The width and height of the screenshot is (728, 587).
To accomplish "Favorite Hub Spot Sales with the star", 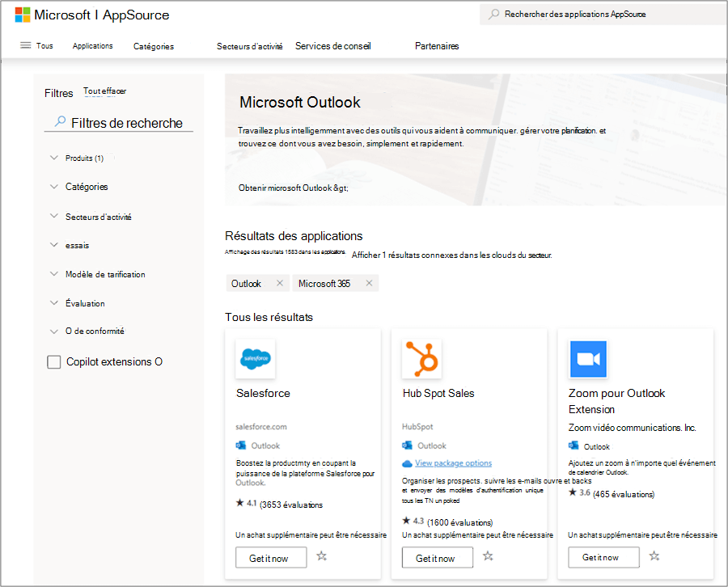I will point(488,556).
